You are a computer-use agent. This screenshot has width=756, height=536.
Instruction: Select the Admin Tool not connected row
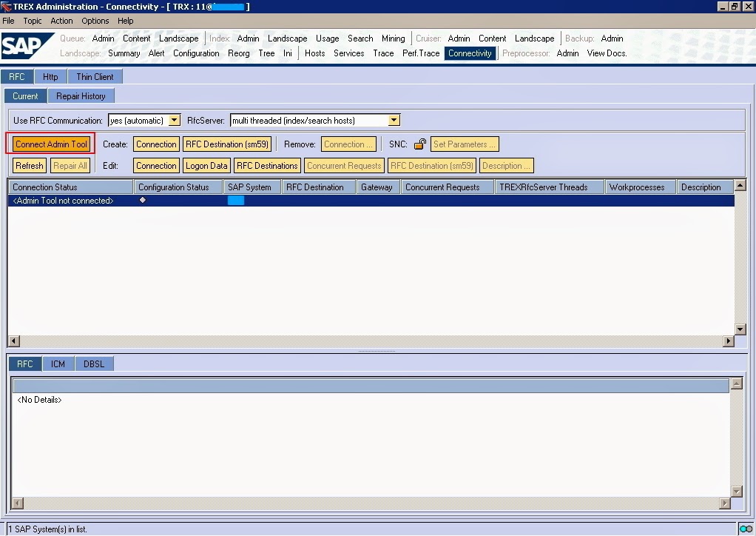pyautogui.click(x=371, y=200)
